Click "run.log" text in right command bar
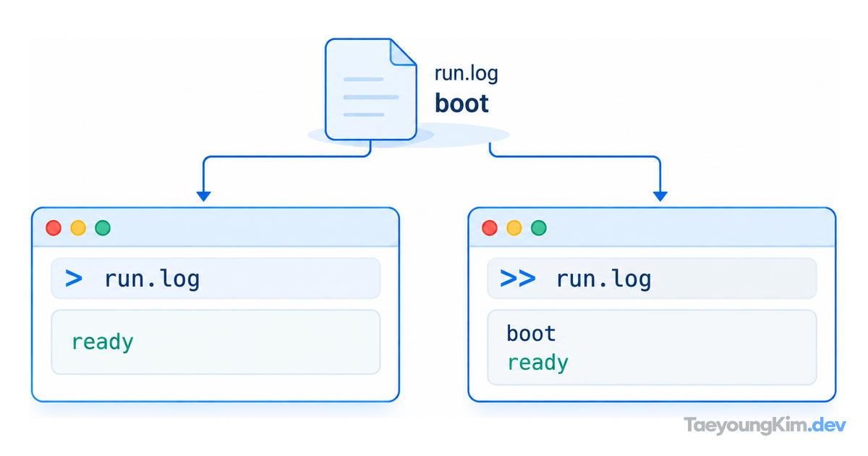This screenshot has width=868, height=456. point(603,279)
